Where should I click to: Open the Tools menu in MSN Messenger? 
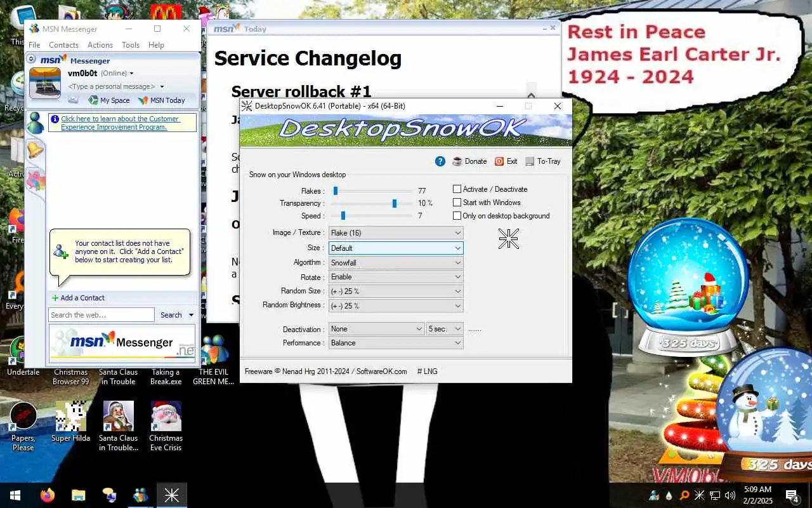click(x=131, y=45)
